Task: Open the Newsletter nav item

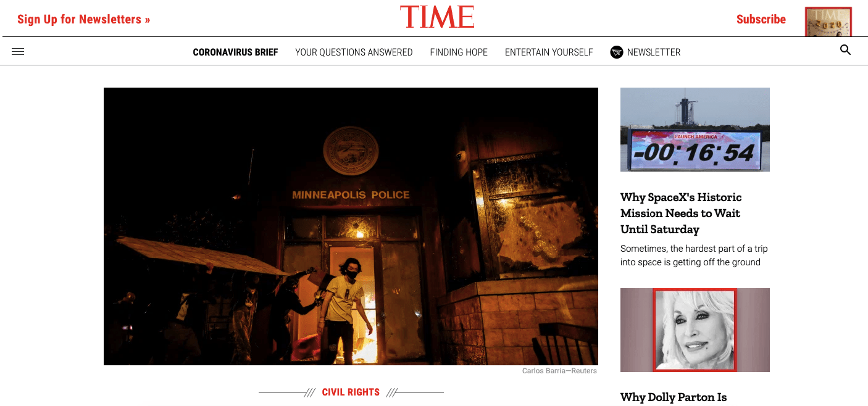Action: (x=654, y=52)
